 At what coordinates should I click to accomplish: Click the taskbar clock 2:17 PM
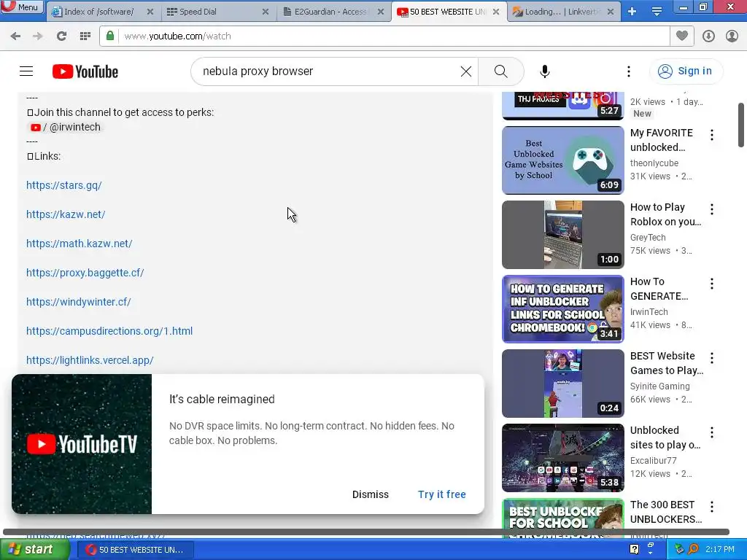coord(720,550)
